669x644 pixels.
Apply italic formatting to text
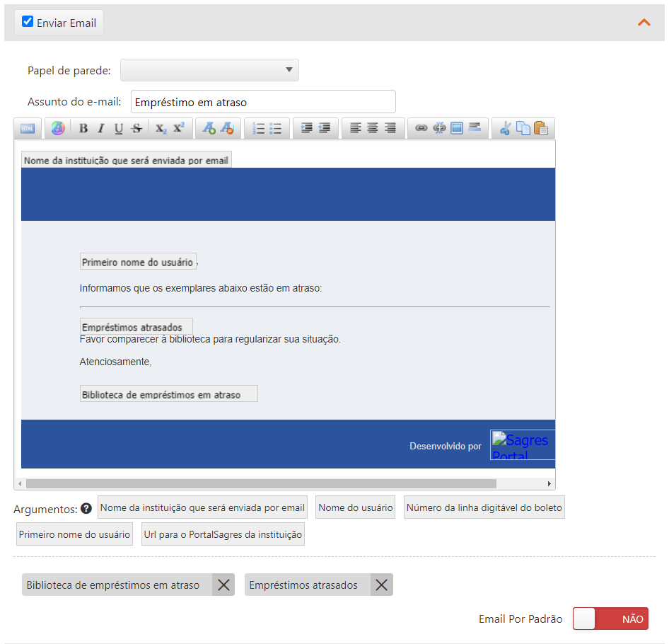(x=101, y=128)
